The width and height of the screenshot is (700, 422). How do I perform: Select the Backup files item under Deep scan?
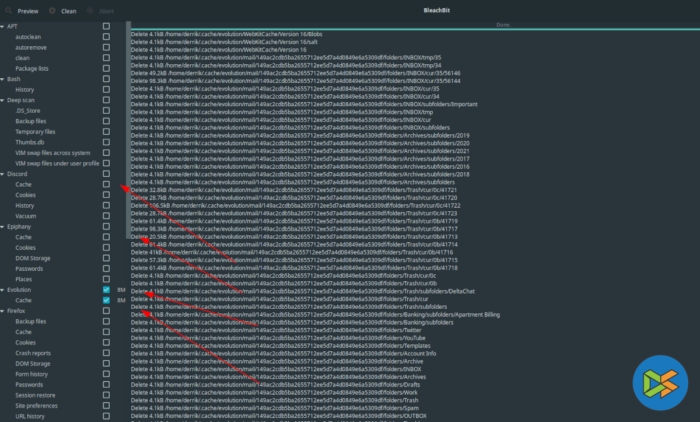(x=31, y=121)
